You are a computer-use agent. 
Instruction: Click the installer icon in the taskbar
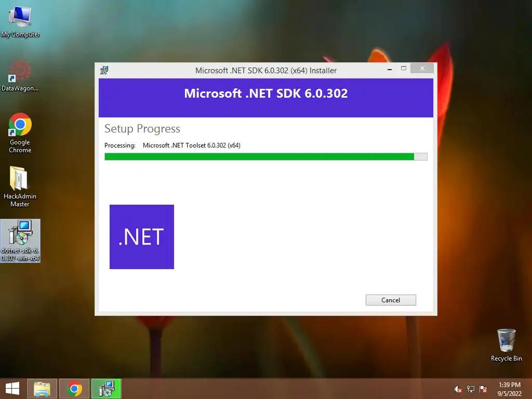107,389
